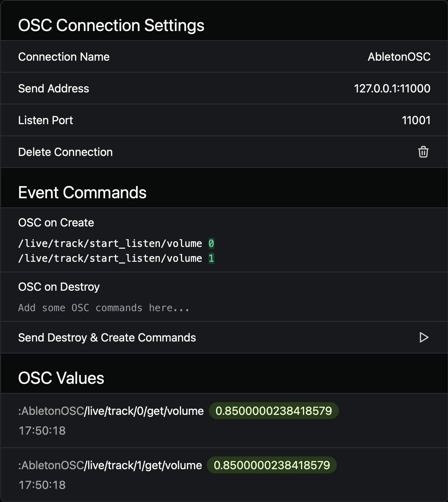The height and width of the screenshot is (502, 448).
Task: Edit the Send Address 127.0.0.1:11000 field
Action: point(392,89)
